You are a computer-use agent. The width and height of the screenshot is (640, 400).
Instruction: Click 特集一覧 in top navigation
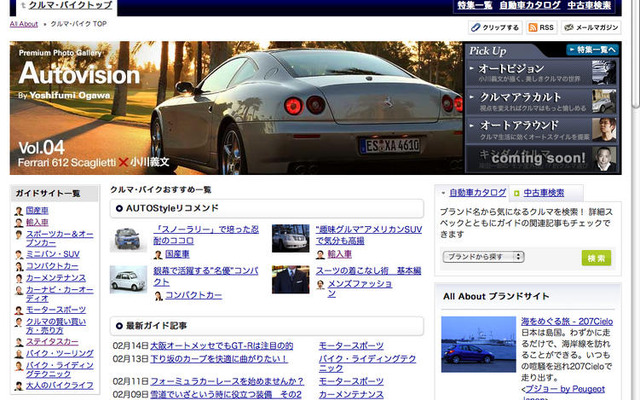point(475,5)
